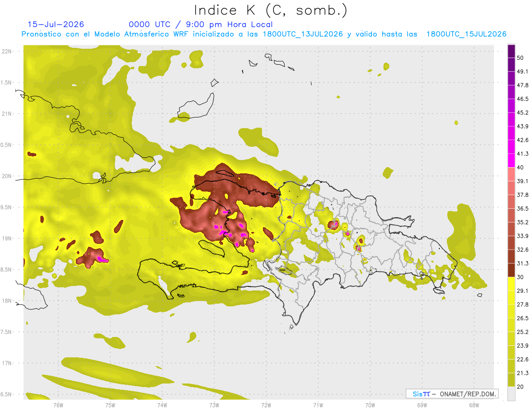532x411 pixels.
Task: Click longitude label "74W"
Action: coord(162,406)
